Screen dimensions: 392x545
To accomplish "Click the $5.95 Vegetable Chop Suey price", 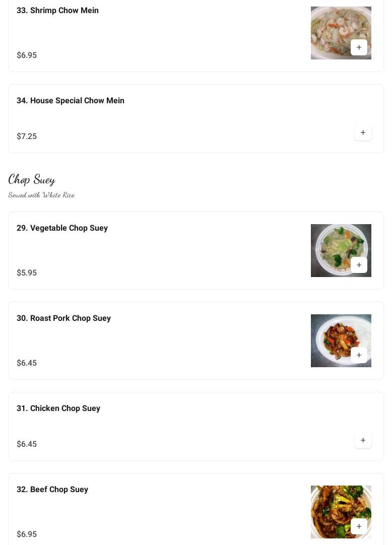I will coord(27,273).
